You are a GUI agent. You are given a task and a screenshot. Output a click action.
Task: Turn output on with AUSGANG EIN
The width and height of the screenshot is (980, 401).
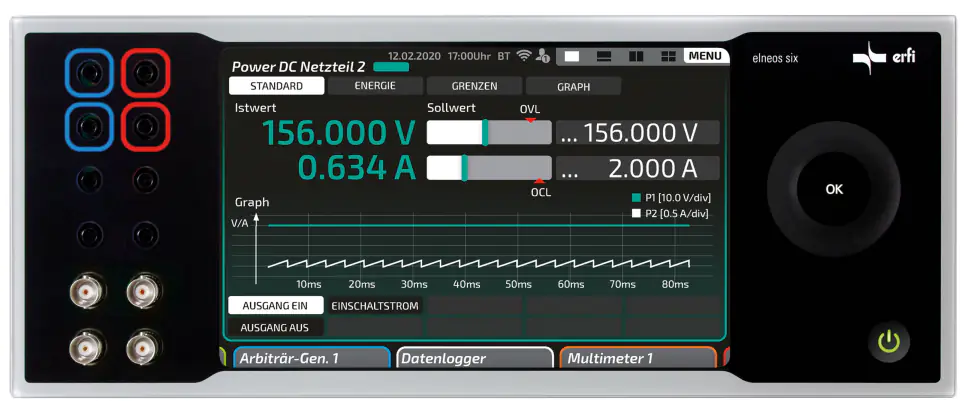tap(275, 305)
